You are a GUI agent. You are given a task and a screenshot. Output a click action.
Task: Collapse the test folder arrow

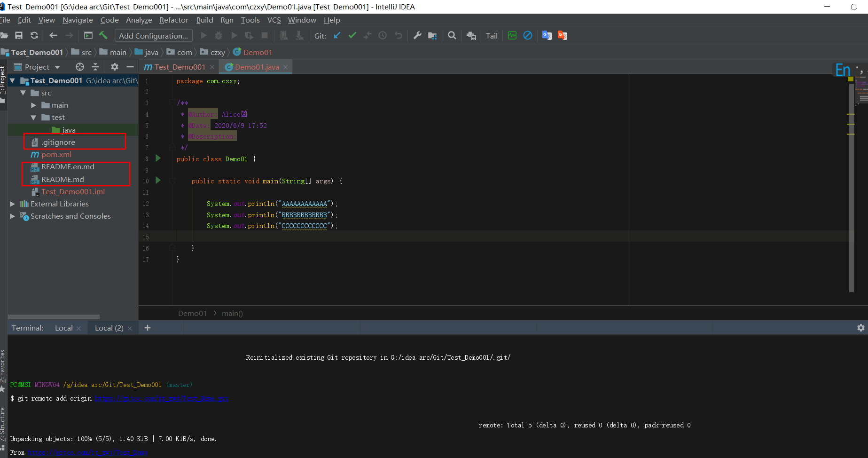point(33,117)
